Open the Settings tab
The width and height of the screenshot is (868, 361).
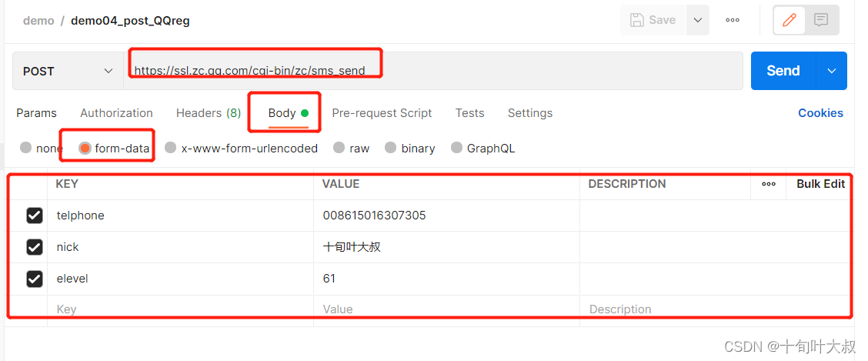tap(529, 113)
